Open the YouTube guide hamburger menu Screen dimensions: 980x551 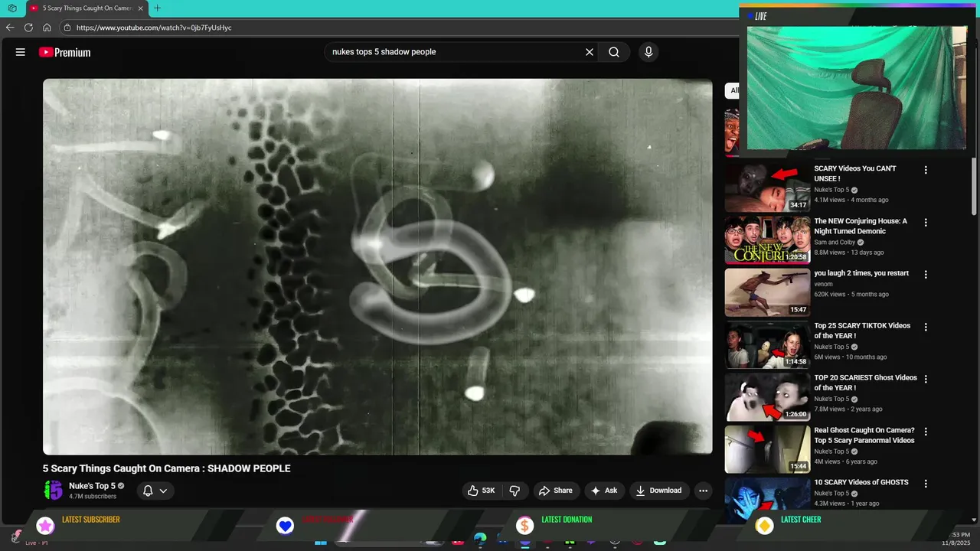coord(21,52)
